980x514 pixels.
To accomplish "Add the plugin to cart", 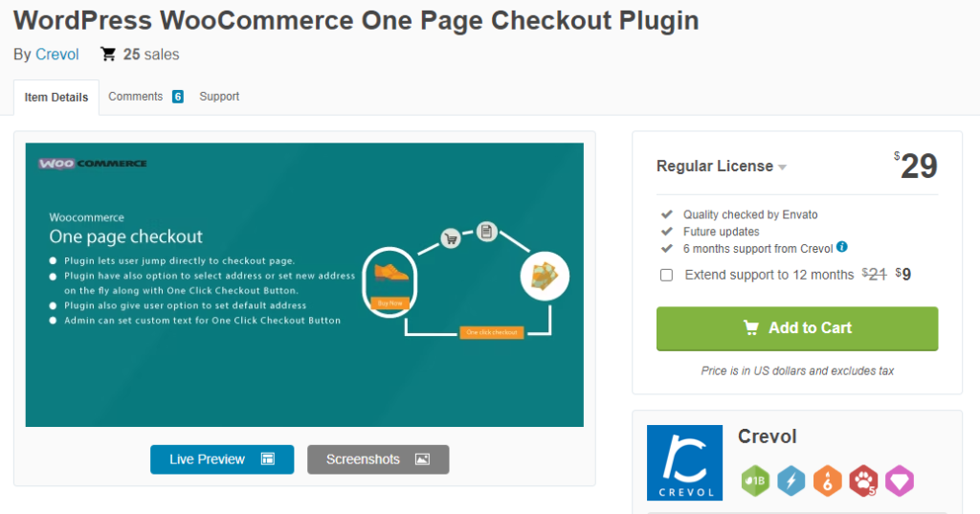I will click(797, 328).
